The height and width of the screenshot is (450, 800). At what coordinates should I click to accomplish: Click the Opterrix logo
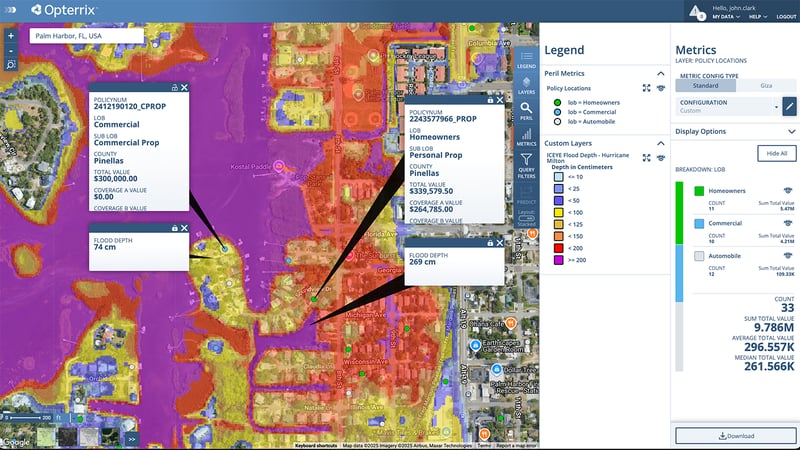[64, 10]
